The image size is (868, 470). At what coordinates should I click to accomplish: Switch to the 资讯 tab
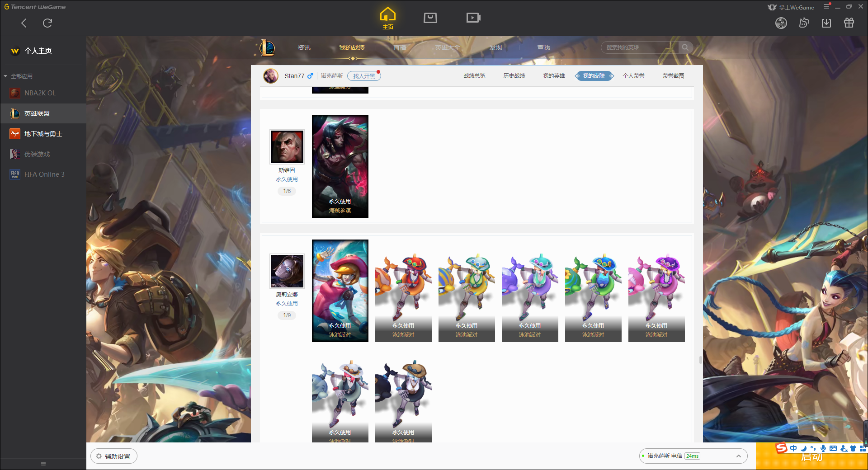point(304,47)
